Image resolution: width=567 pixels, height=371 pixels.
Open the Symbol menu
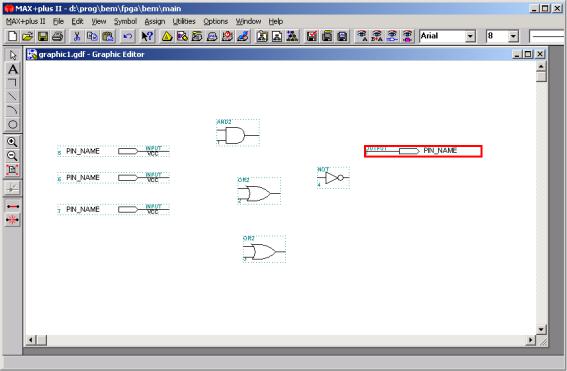click(x=125, y=21)
